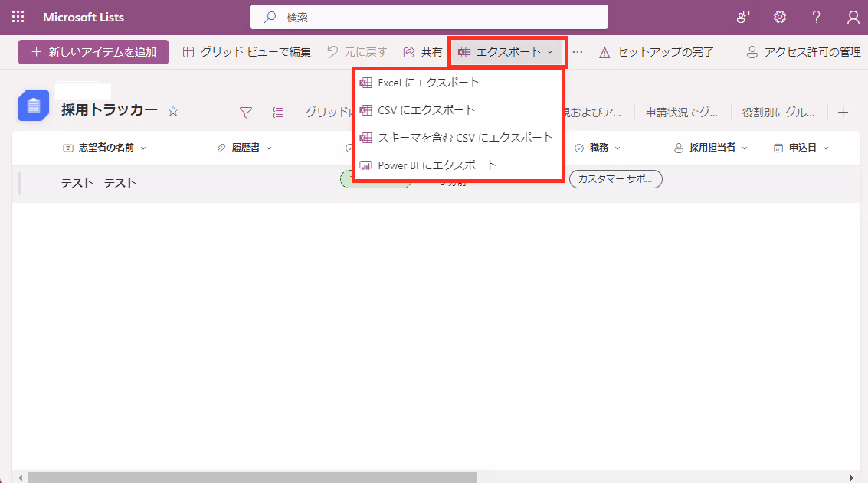The image size is (868, 483).
Task: Open the more options ellipsis
Action: [578, 52]
